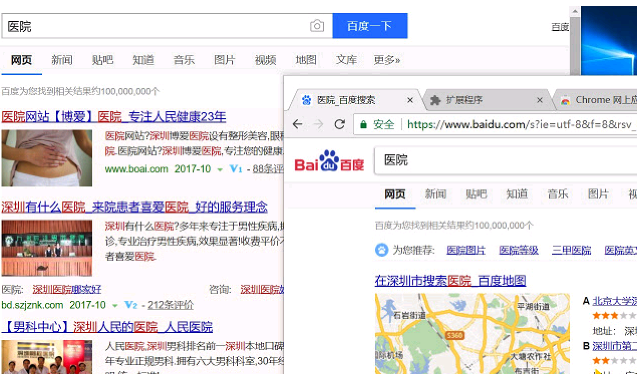Open 【男科中心】深圳人民的医院 result link
This screenshot has height=374, width=638.
(x=107, y=327)
